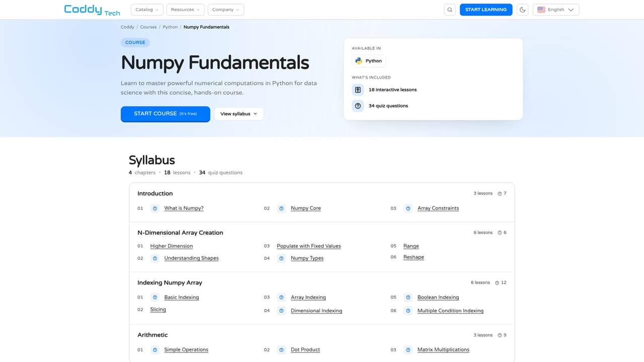Click quiz icon beside Simple Operations
Viewport: 644px width, 362px height.
click(155, 350)
